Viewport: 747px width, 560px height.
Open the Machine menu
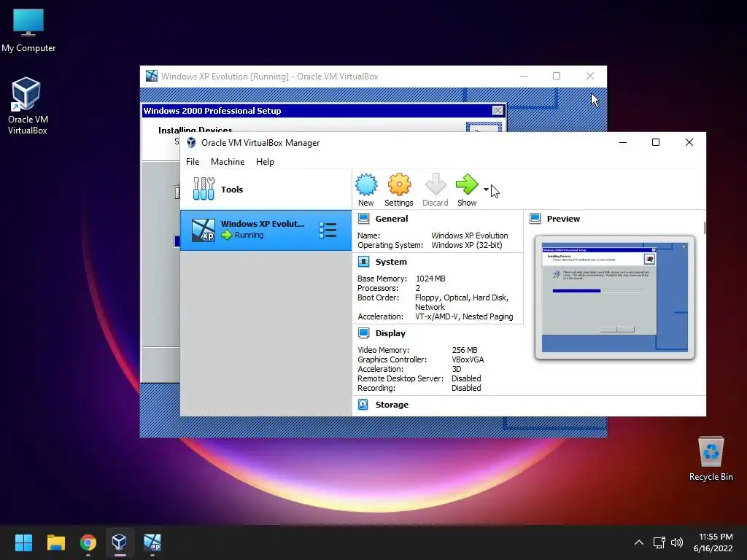(228, 162)
